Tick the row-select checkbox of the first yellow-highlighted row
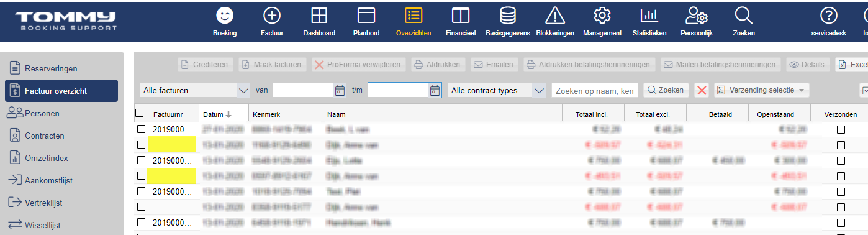 [x=141, y=144]
